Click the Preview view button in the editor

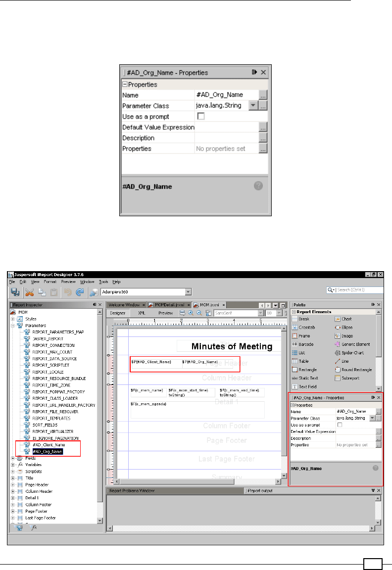point(165,313)
